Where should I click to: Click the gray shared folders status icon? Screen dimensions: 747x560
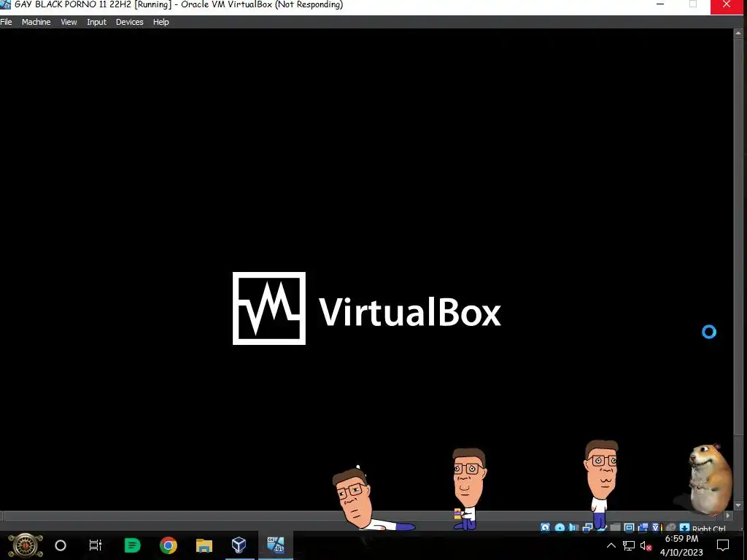616,528
